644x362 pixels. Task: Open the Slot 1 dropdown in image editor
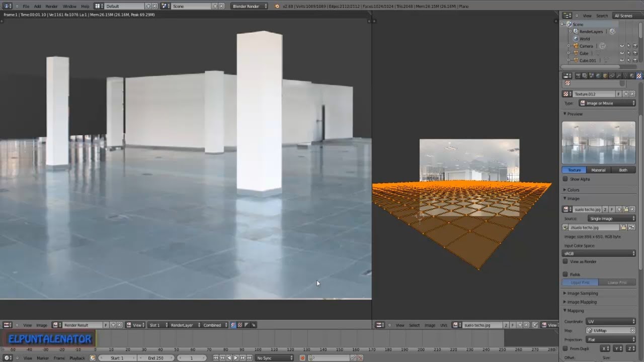coord(157,325)
